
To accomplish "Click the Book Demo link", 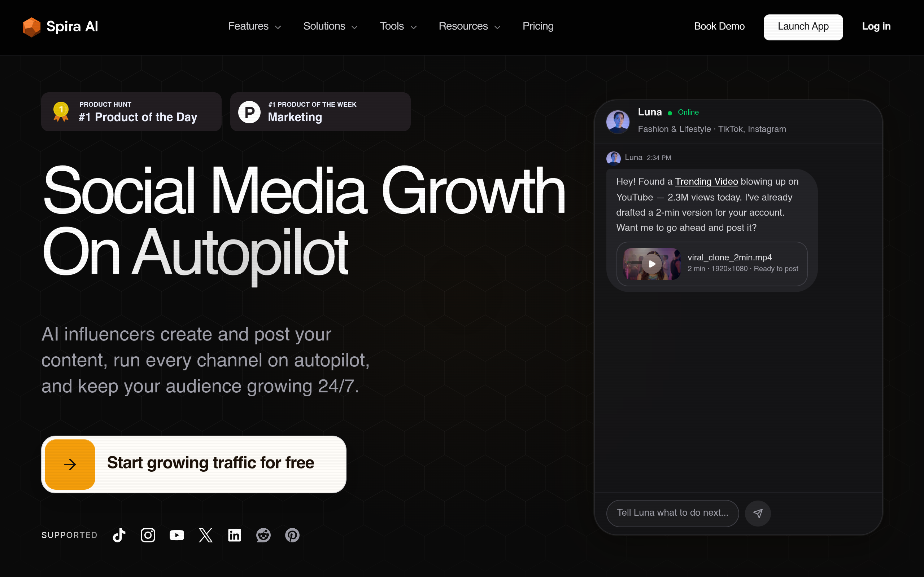I will click(x=719, y=26).
